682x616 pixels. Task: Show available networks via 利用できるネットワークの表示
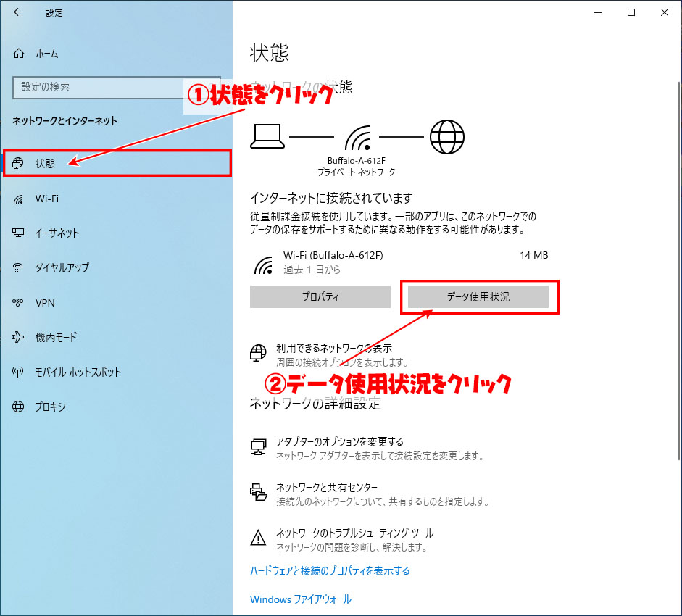(338, 347)
